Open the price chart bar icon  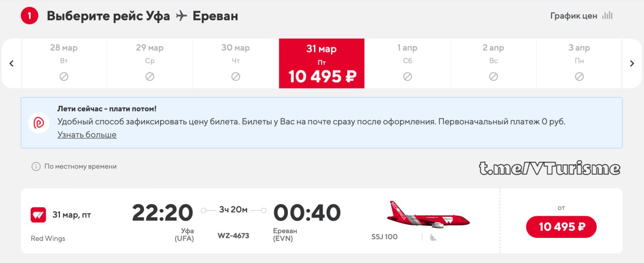(607, 16)
